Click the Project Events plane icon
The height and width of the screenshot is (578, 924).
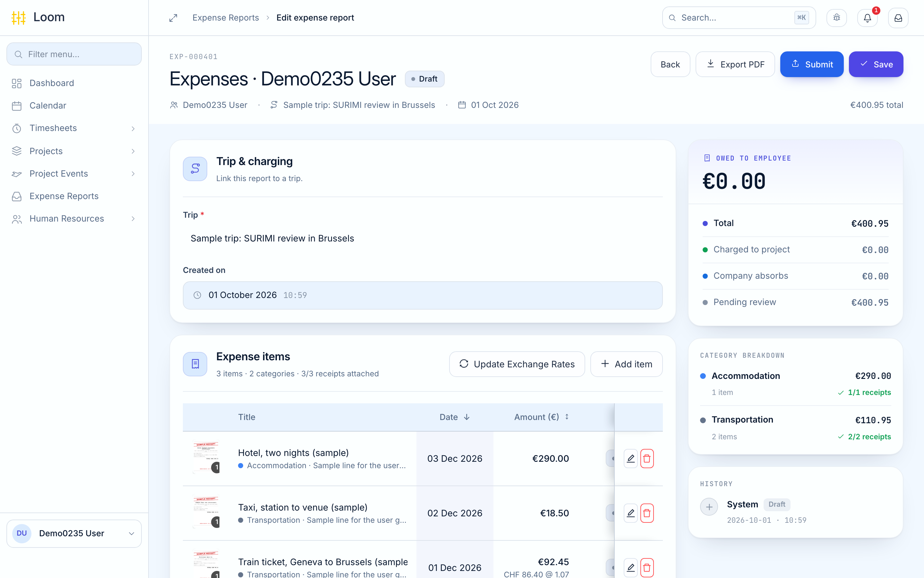[16, 174]
